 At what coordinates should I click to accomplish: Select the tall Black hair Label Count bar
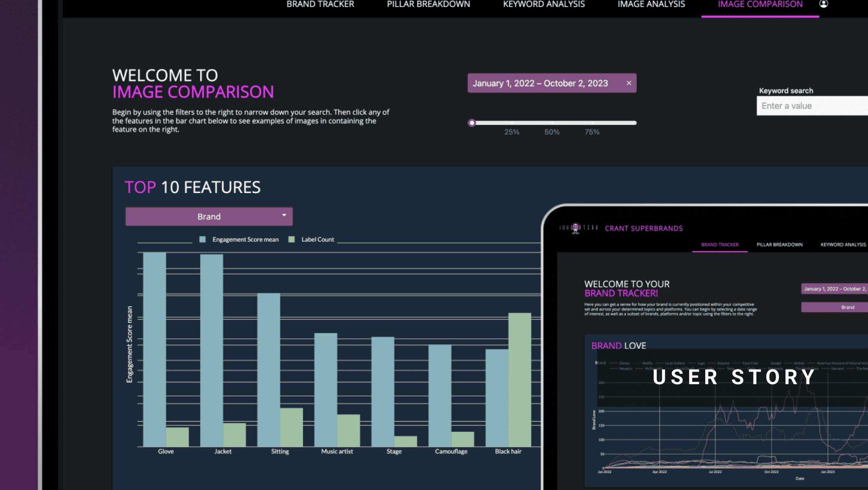(519, 379)
